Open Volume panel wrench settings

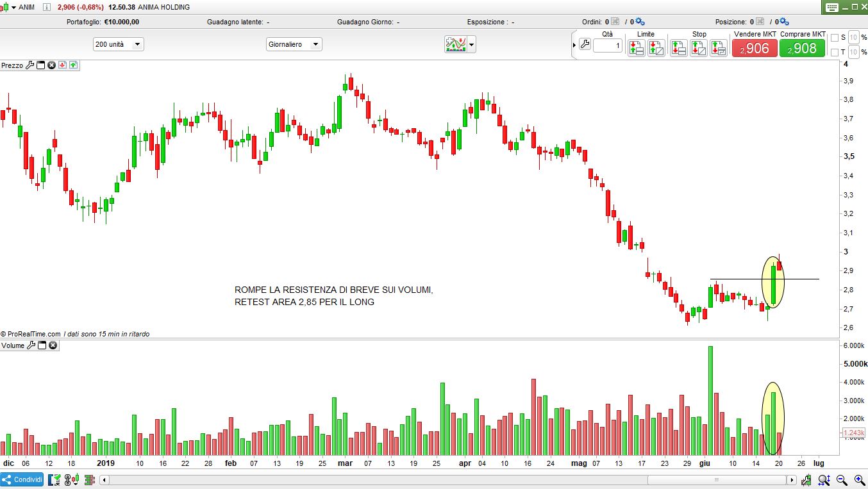(x=31, y=345)
